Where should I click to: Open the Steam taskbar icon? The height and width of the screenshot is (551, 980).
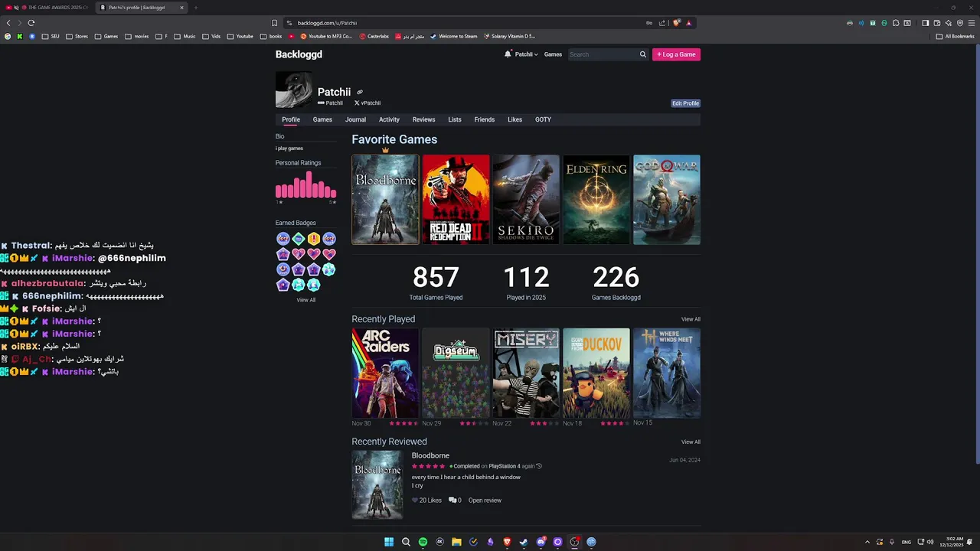[524, 542]
